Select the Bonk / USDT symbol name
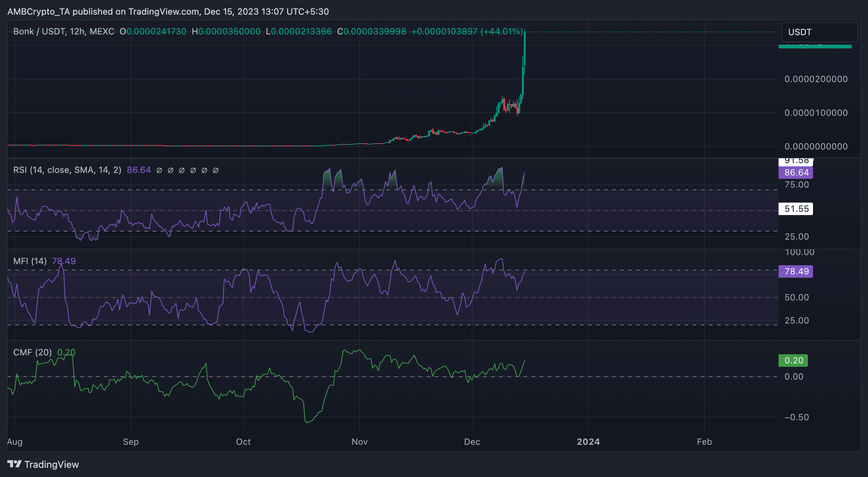This screenshot has width=868, height=477. point(39,32)
